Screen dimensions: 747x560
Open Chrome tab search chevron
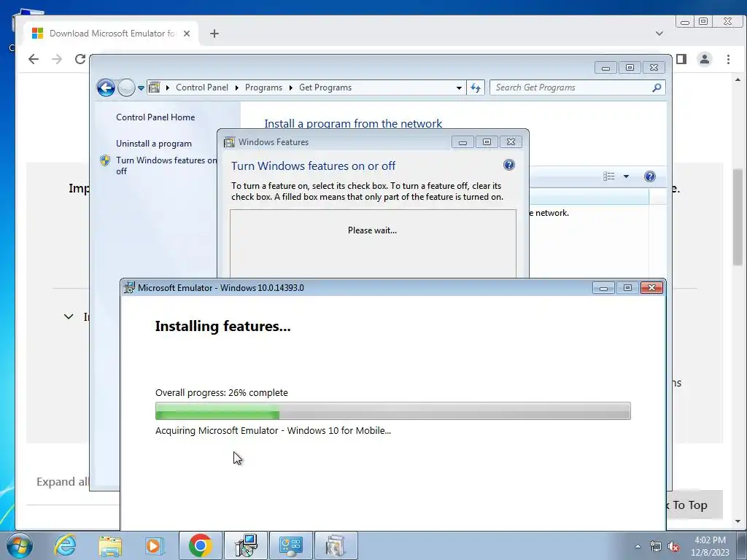659,34
